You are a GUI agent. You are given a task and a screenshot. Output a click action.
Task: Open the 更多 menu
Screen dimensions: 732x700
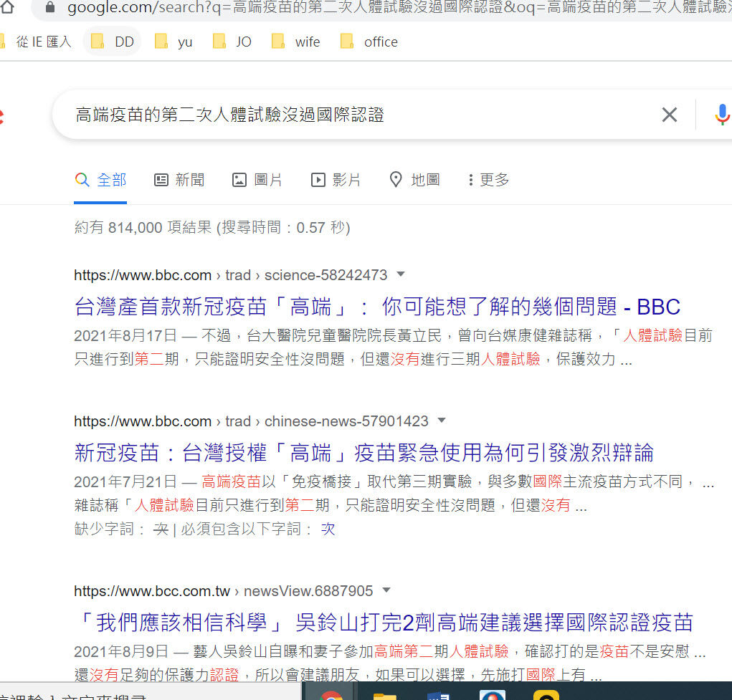click(489, 180)
